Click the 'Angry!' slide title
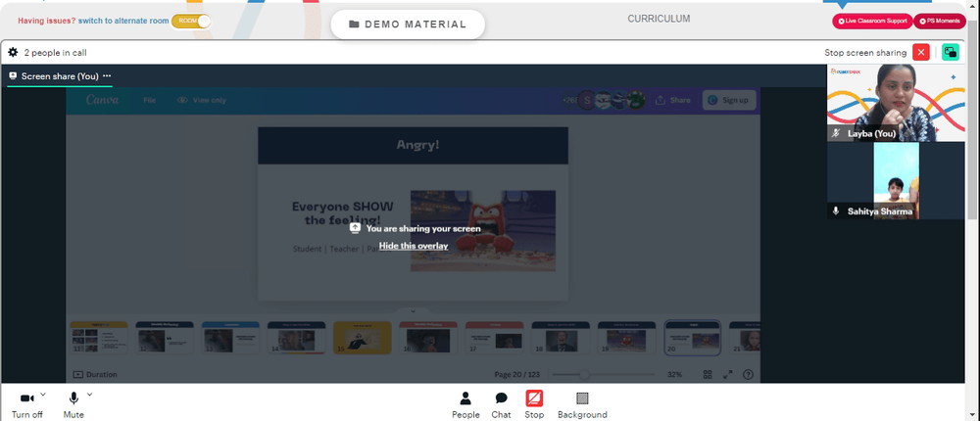Viewport: 980px width, 421px height. click(417, 145)
